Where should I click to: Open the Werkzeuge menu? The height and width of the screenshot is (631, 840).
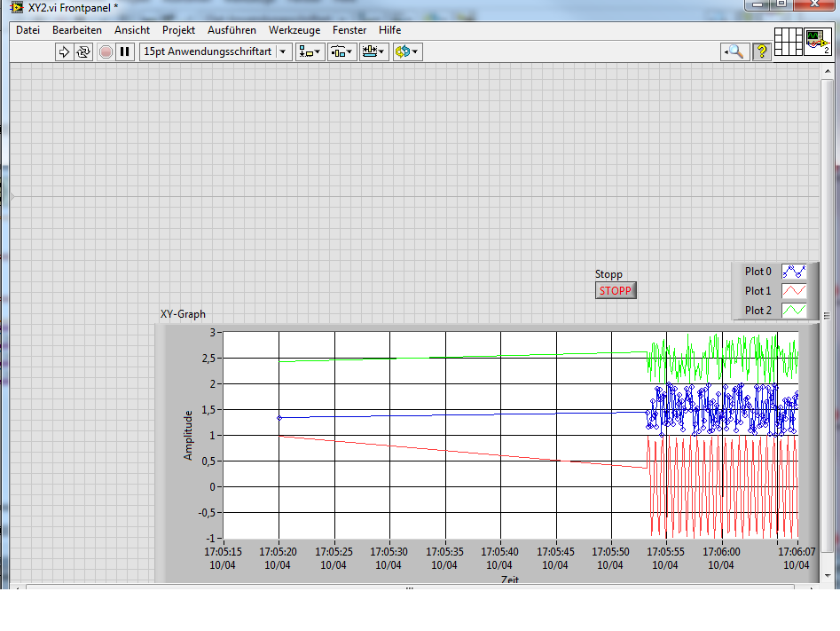(294, 30)
